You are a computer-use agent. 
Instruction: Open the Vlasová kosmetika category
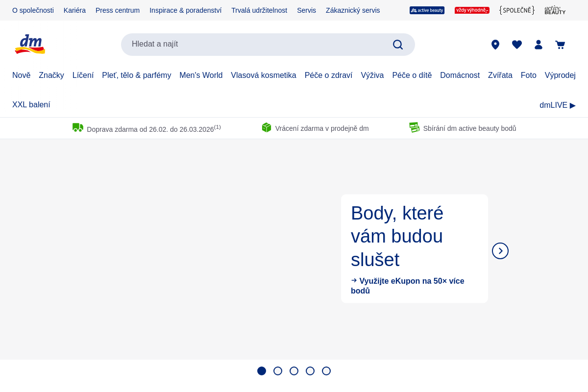click(x=264, y=75)
